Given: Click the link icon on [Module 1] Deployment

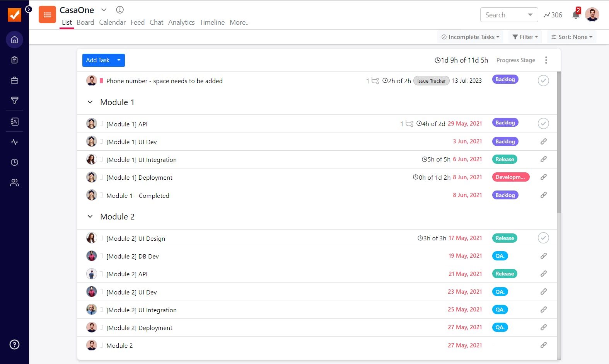Looking at the screenshot, I should (543, 177).
